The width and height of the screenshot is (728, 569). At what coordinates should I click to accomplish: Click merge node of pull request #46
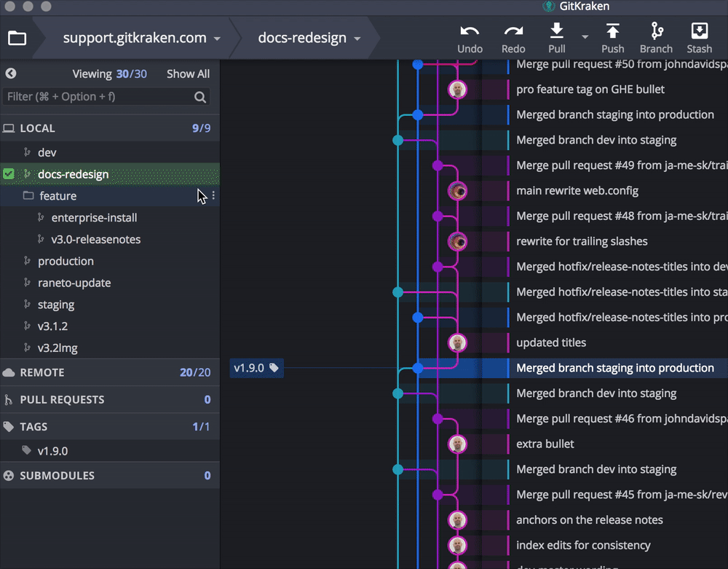[x=438, y=419]
